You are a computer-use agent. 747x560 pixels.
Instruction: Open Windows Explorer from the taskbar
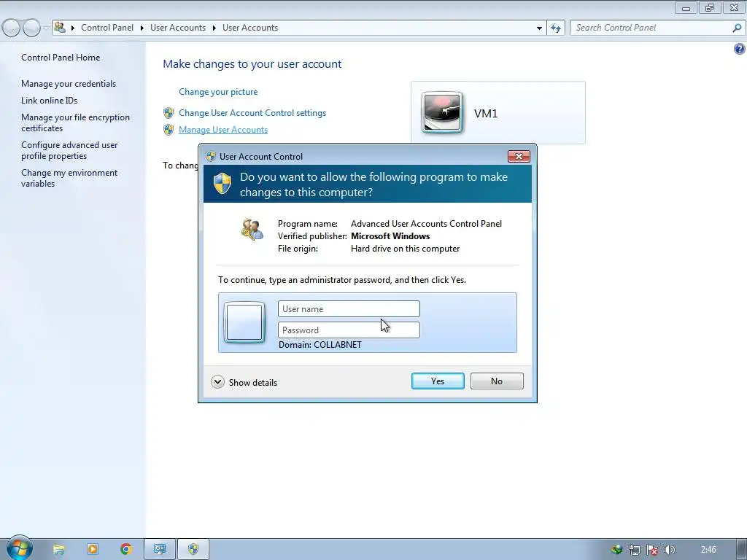click(58, 550)
